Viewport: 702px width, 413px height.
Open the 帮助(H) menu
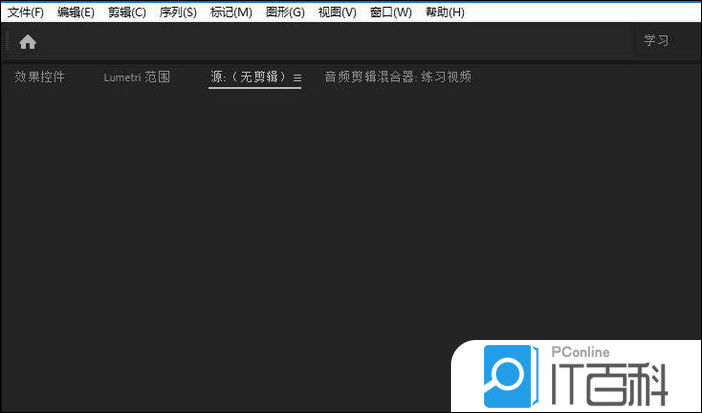[445, 12]
